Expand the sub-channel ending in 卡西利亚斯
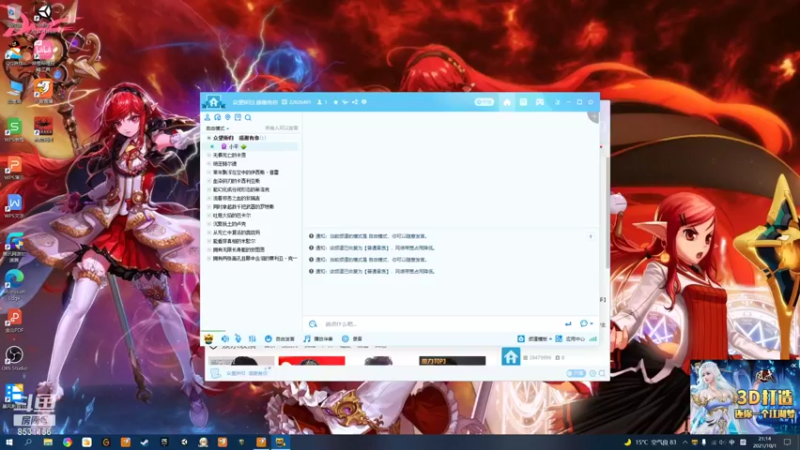 click(x=209, y=181)
